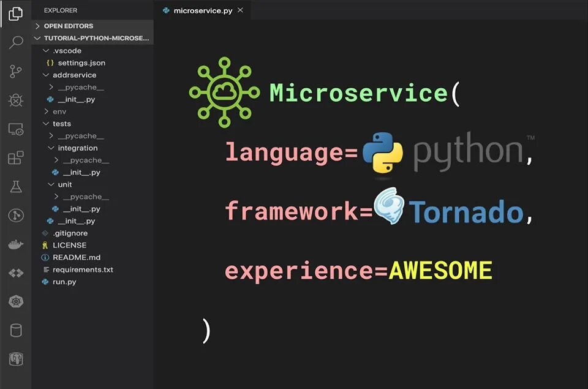
Task: Open the Docker whale icon
Action: (x=15, y=244)
